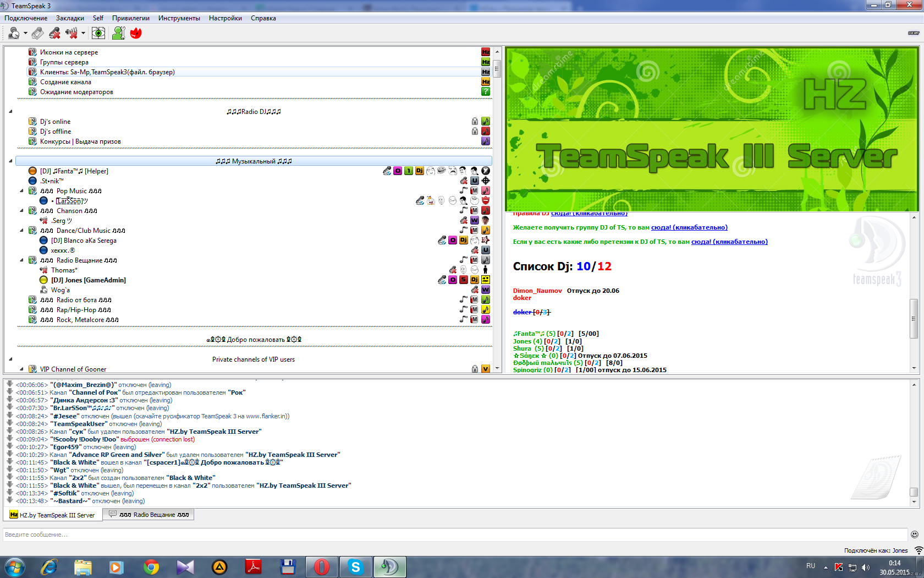Click the magenta music note icon of Rock, Metalcore
This screenshot has height=578, width=924.
pos(486,320)
